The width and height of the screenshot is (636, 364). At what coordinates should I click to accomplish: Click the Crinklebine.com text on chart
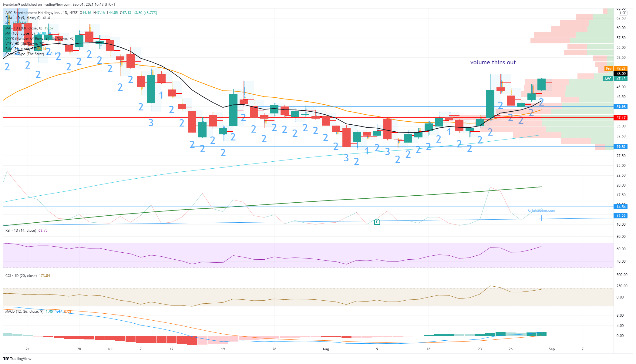[x=541, y=211]
